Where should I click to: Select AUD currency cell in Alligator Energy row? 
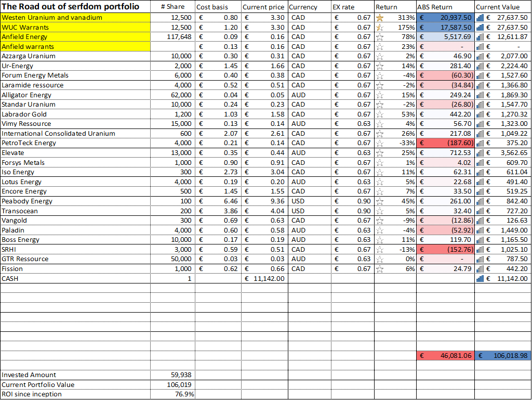310,95
